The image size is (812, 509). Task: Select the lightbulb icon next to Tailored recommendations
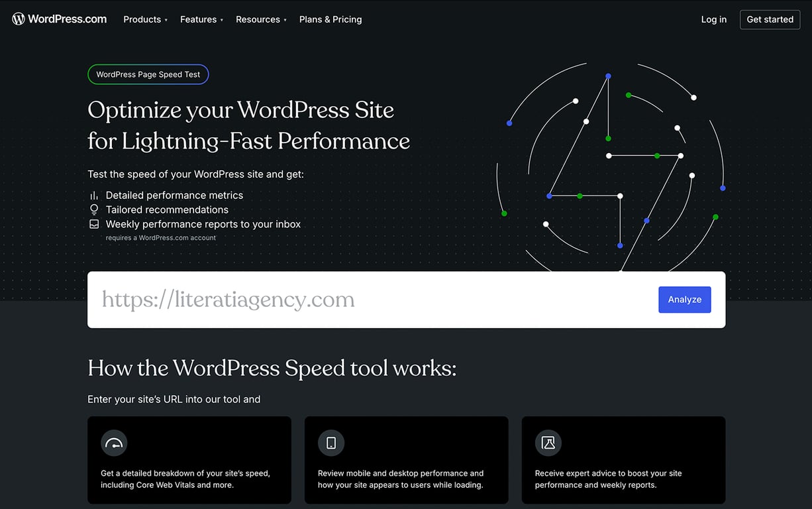(93, 209)
